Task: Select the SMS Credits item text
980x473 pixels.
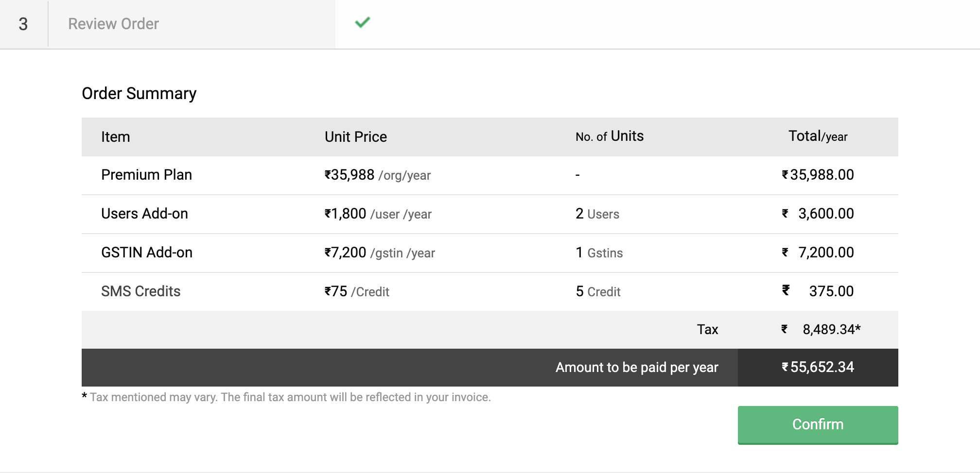Action: (140, 291)
